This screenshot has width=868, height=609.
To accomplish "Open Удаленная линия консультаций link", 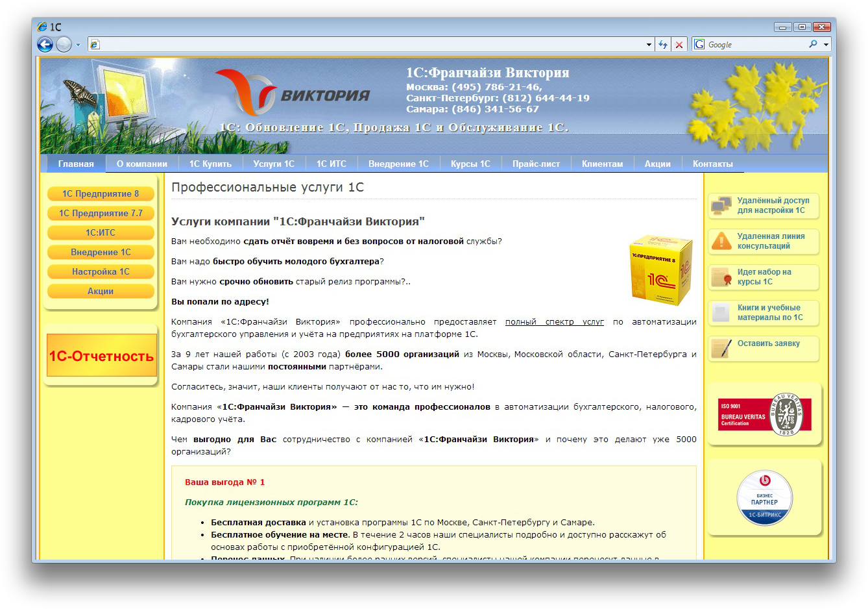I will [x=771, y=241].
